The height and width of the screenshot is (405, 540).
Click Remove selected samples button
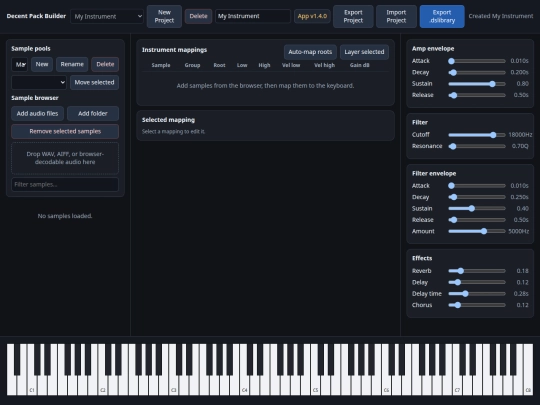point(65,131)
